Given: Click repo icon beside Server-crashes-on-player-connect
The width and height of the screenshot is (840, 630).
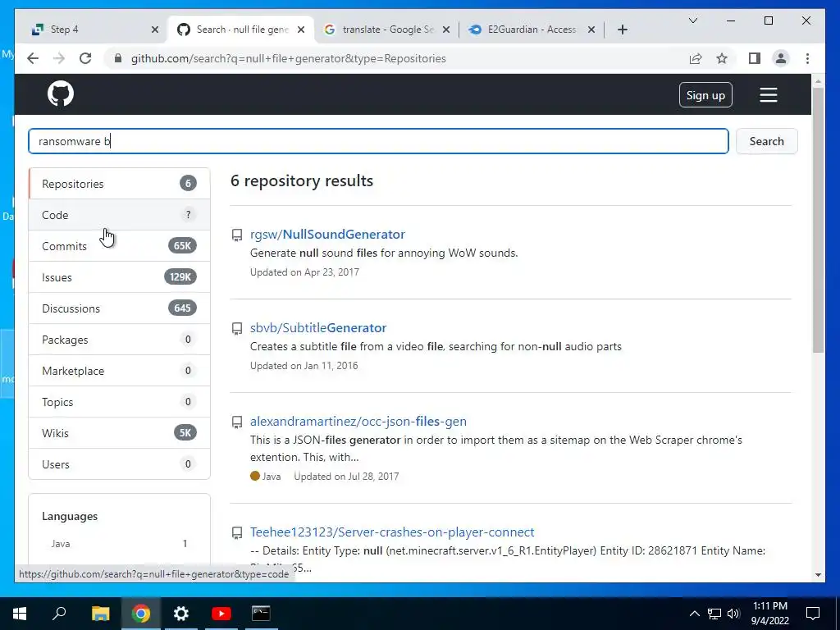Looking at the screenshot, I should [237, 533].
